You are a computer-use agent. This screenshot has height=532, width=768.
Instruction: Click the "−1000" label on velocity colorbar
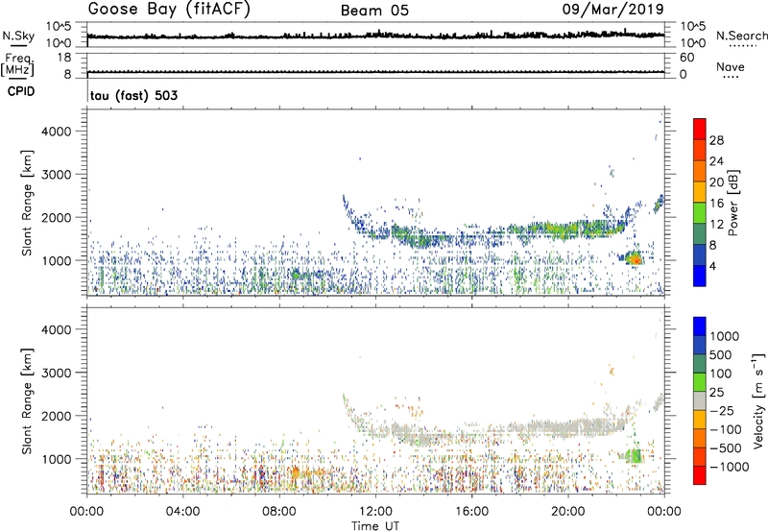coord(729,467)
